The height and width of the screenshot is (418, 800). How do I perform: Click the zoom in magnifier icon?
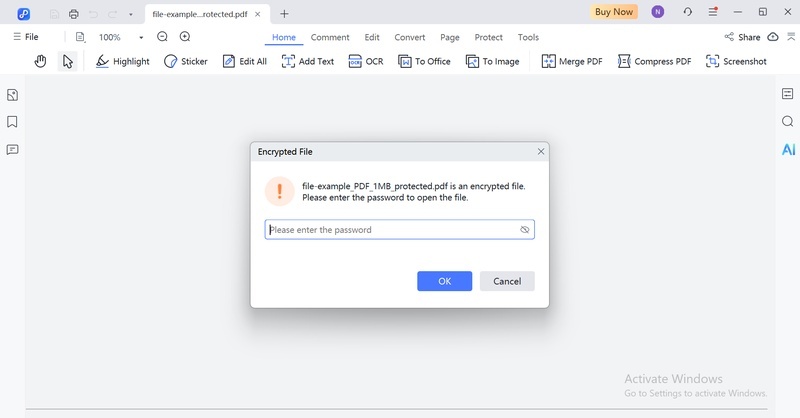[x=185, y=36]
